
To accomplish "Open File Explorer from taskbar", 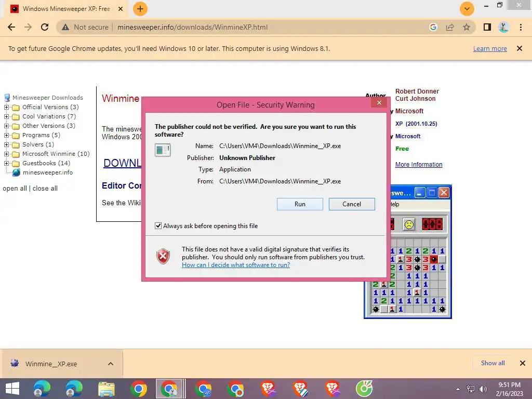I will coord(106,389).
